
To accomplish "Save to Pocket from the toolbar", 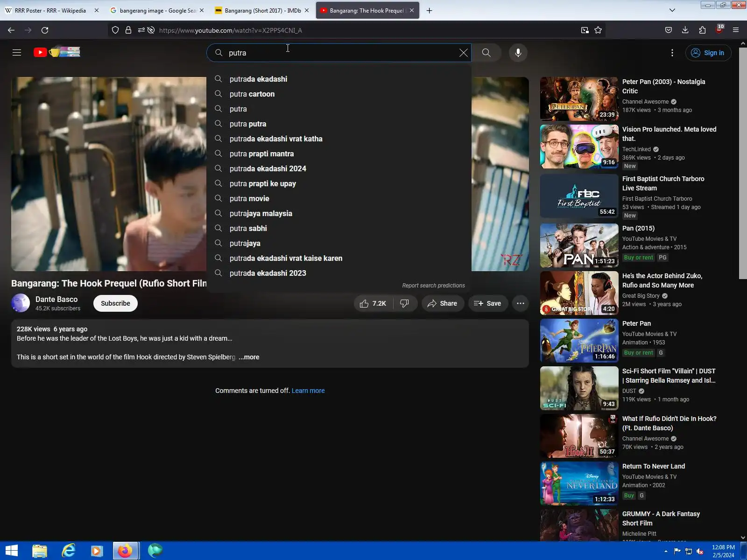I will (x=669, y=30).
